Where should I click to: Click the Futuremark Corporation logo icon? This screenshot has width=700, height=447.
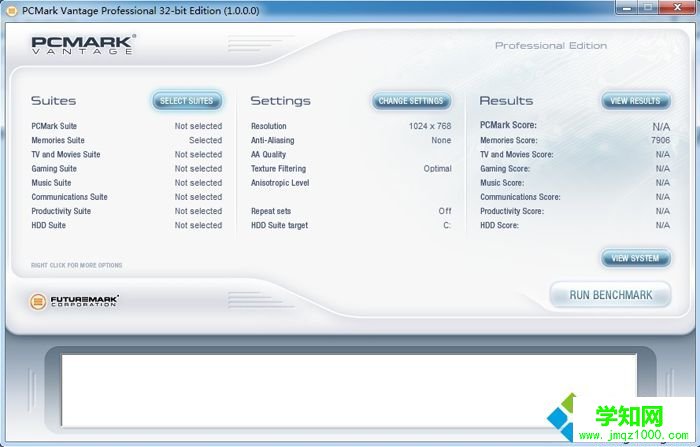pos(38,302)
